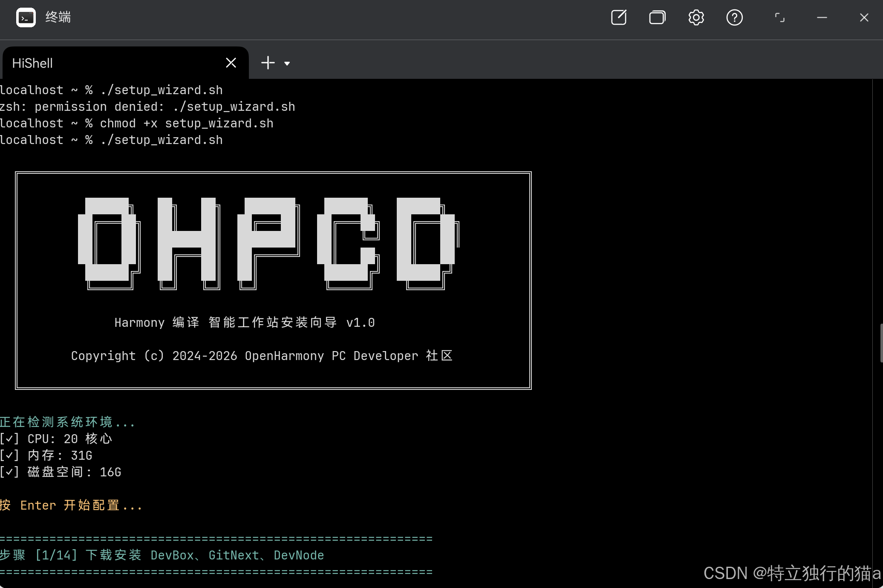The width and height of the screenshot is (883, 588).
Task: Add a new terminal tab
Action: (x=268, y=63)
